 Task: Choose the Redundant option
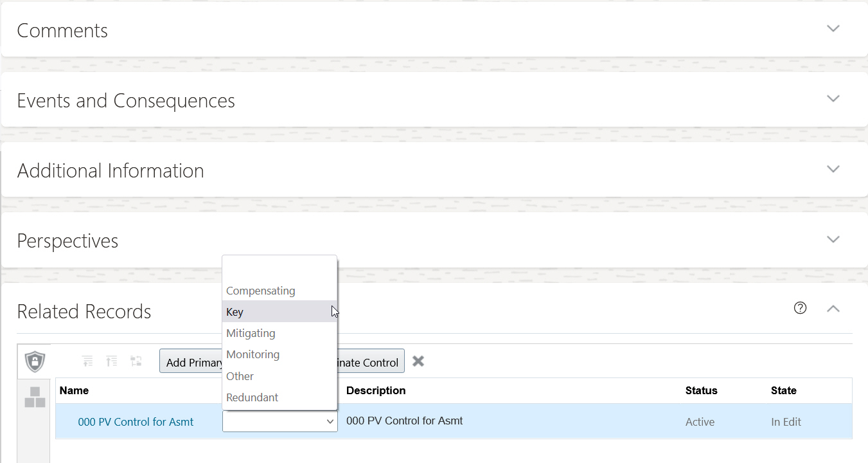(252, 397)
